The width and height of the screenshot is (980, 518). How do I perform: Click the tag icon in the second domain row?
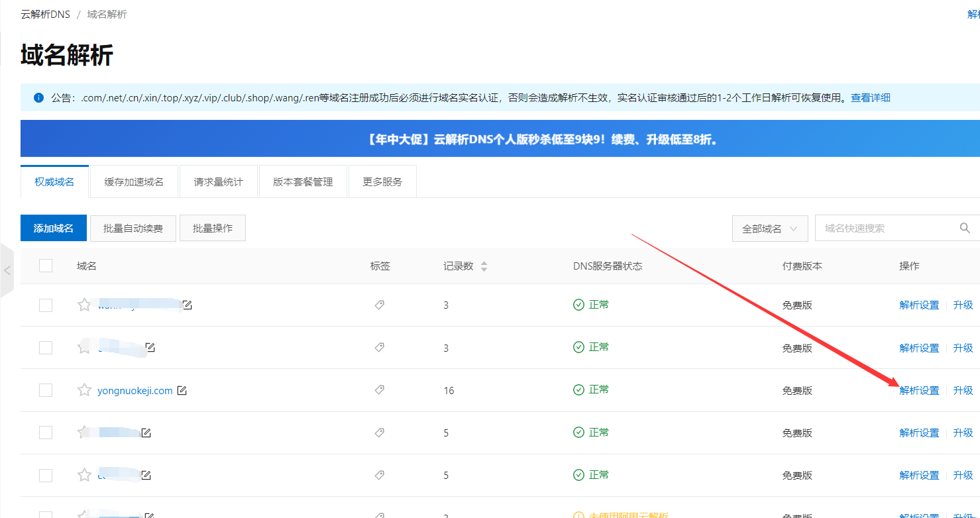point(380,347)
